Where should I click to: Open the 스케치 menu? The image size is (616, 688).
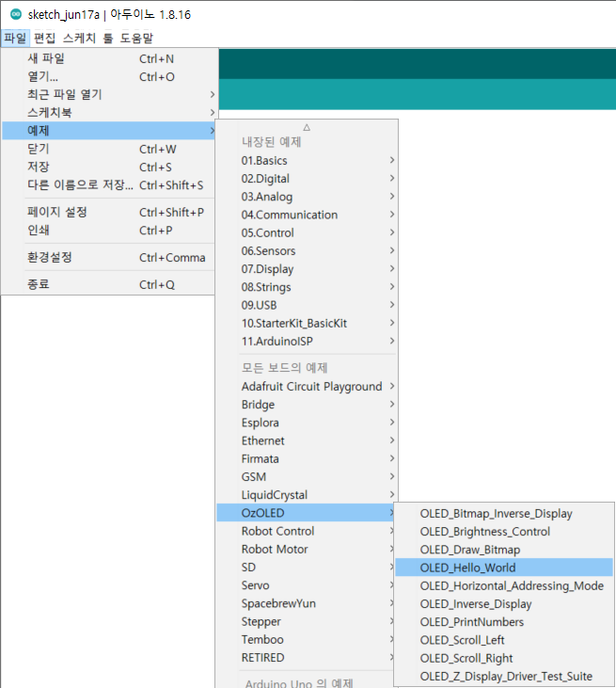click(x=79, y=39)
